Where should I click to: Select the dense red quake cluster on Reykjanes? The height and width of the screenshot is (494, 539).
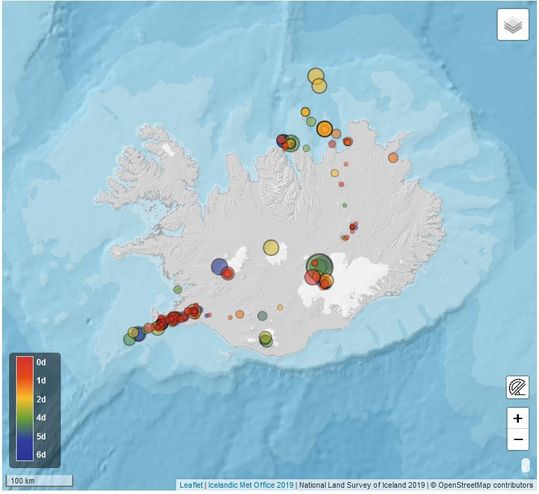pyautogui.click(x=173, y=318)
